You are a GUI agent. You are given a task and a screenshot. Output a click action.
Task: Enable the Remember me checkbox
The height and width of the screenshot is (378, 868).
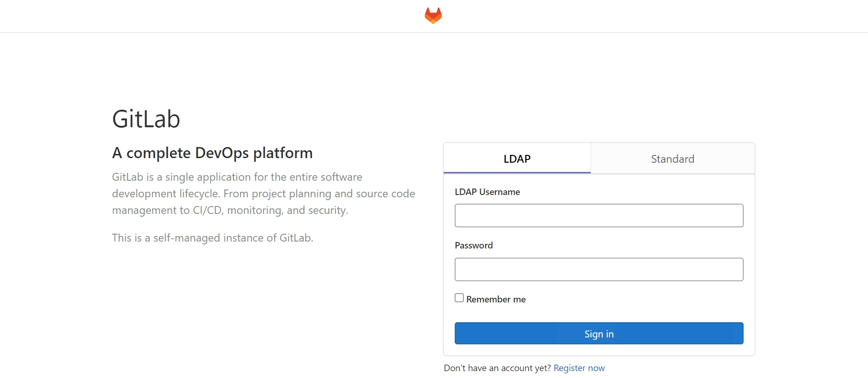pos(459,298)
